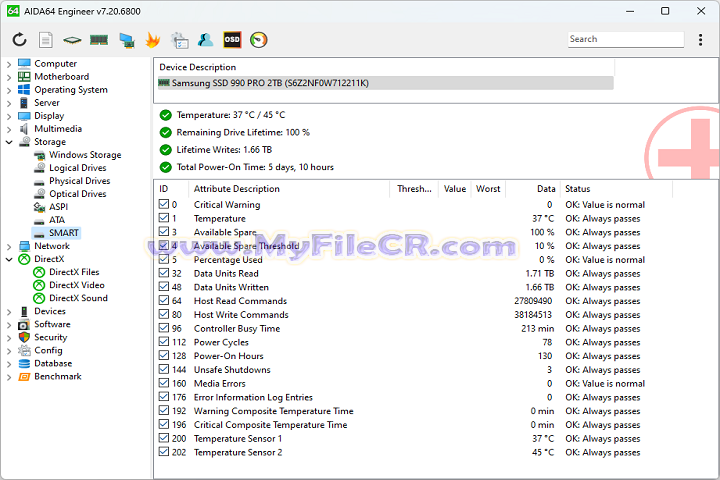Expand the Software node arrow
720x480 pixels.
[9, 324]
